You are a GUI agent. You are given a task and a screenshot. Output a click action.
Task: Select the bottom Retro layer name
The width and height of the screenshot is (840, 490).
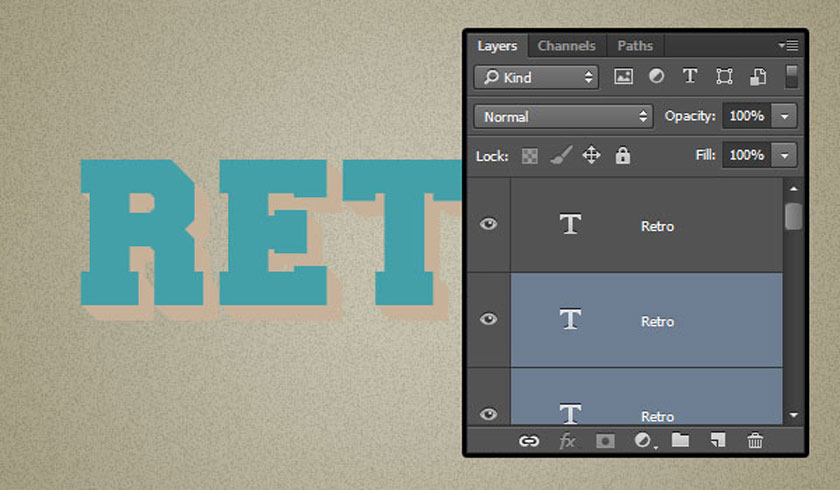tap(657, 417)
